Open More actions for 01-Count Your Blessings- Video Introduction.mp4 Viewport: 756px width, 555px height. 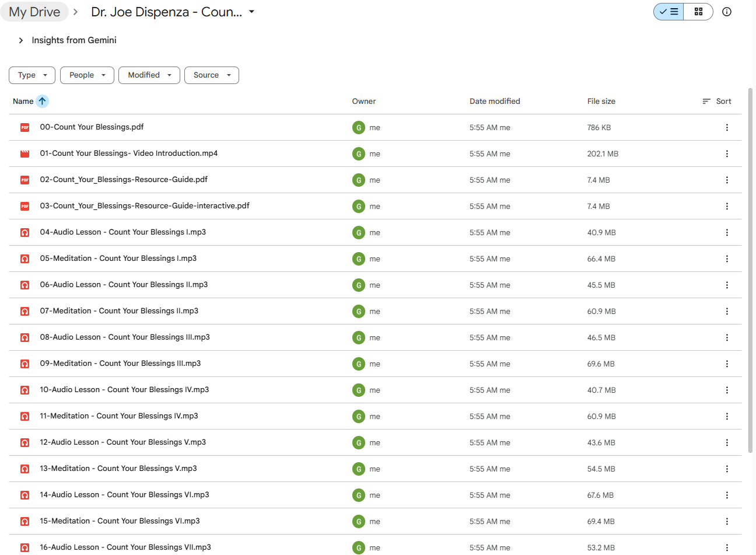[x=727, y=153]
